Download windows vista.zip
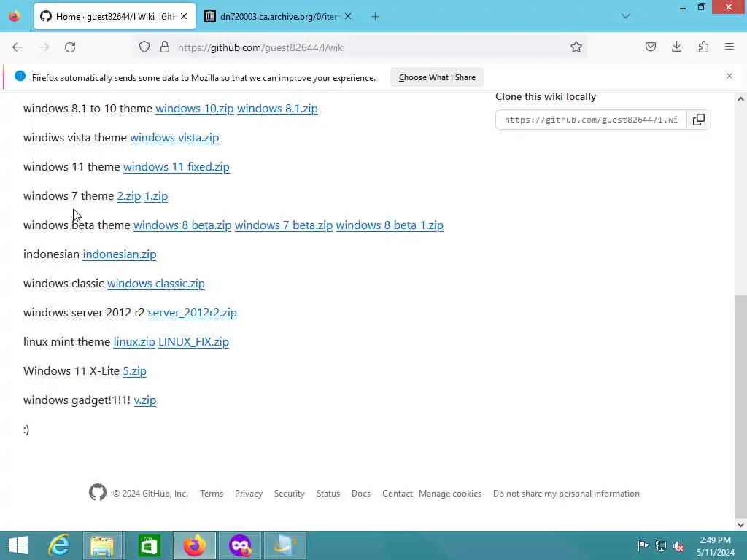 coord(174,138)
